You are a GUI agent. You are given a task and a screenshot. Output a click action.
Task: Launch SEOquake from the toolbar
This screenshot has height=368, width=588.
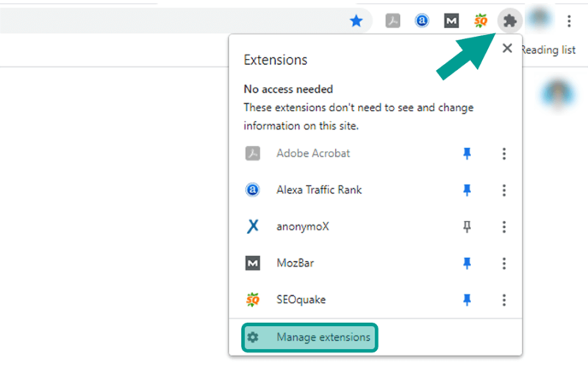(x=481, y=21)
